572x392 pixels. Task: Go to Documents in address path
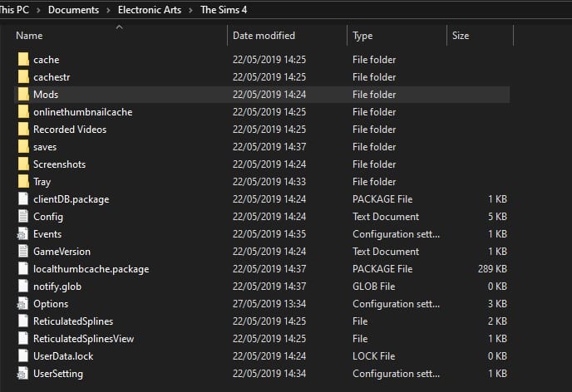(73, 10)
